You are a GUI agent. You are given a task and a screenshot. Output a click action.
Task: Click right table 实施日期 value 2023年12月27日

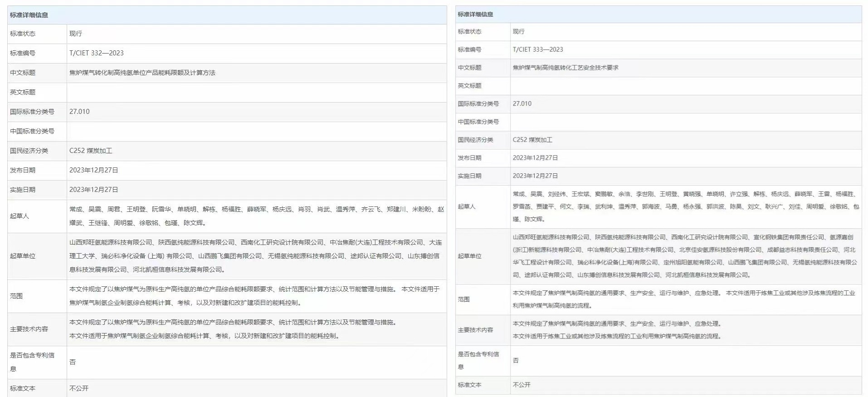(x=535, y=176)
